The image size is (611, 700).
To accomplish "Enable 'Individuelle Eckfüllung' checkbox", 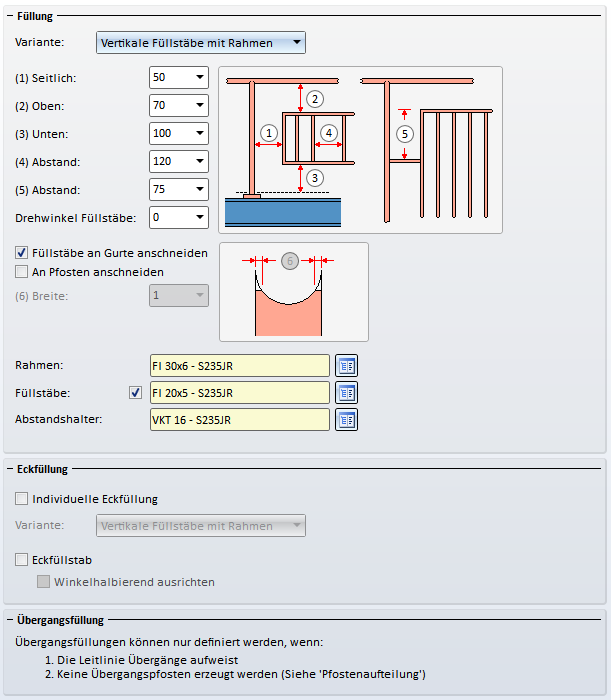I will pos(21,498).
